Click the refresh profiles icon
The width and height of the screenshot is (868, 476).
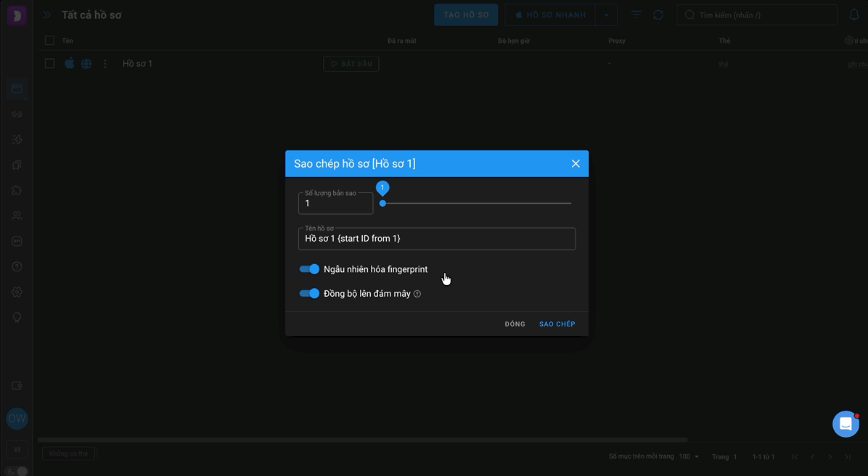pos(658,15)
